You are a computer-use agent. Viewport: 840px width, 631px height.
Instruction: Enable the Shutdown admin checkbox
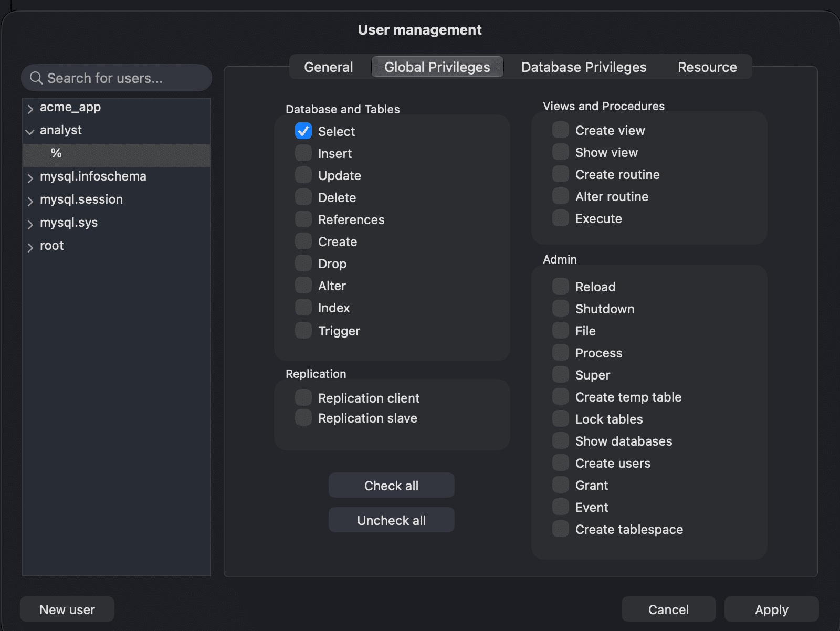point(561,308)
